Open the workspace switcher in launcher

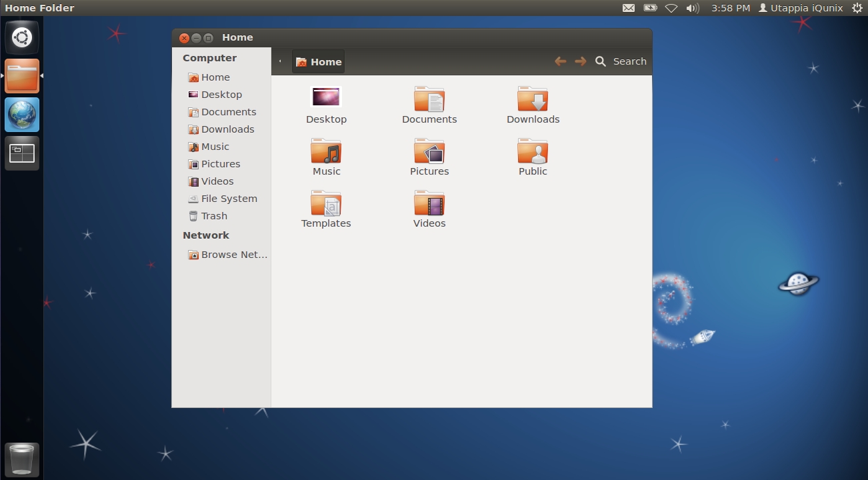coord(22,153)
